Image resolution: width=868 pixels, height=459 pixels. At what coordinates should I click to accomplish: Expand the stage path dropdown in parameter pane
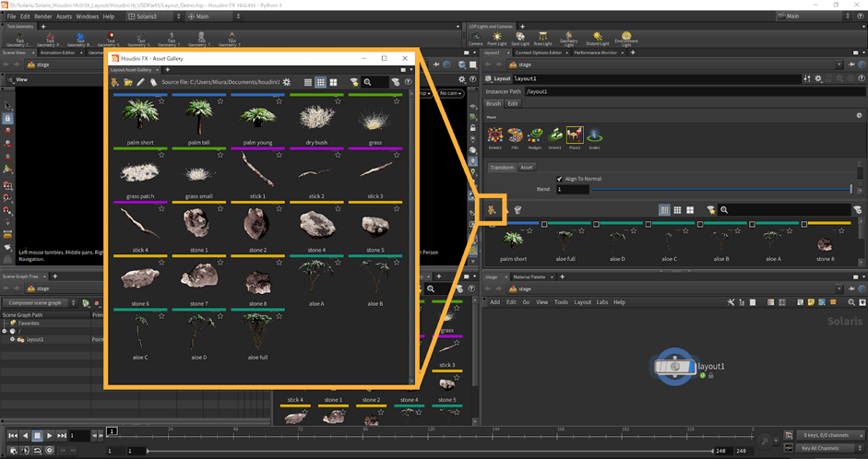(839, 65)
